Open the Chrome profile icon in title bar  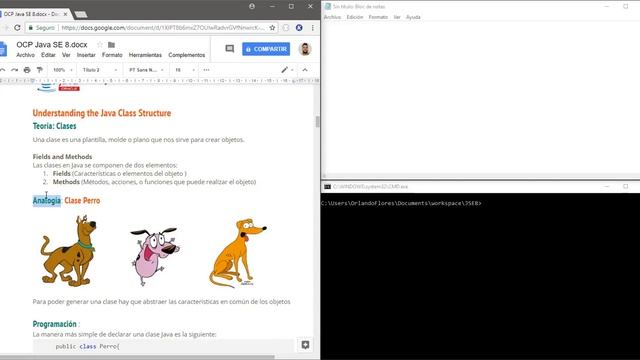(252, 7)
